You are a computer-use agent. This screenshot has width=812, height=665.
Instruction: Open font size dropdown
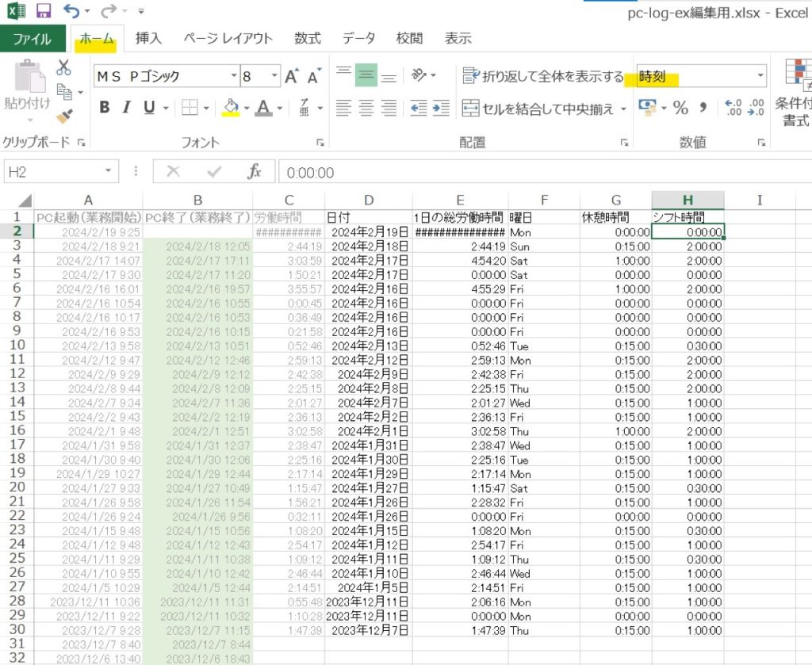274,76
